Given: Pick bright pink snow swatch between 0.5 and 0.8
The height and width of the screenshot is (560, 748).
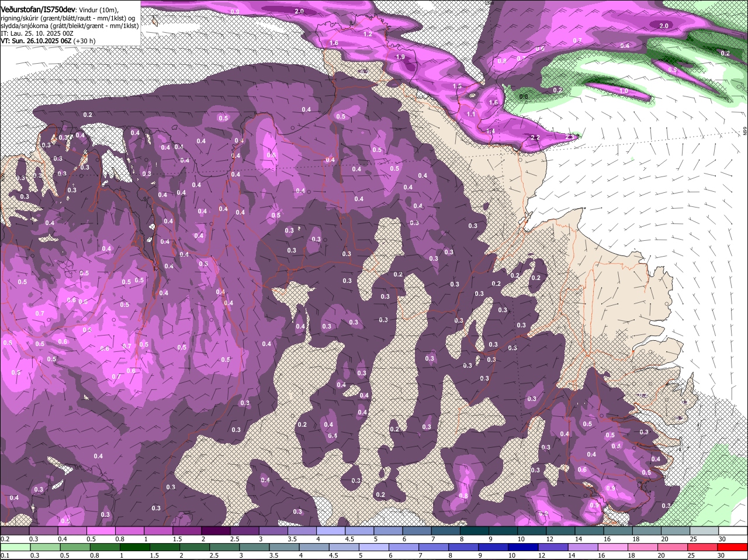Looking at the screenshot, I should click(x=102, y=531).
